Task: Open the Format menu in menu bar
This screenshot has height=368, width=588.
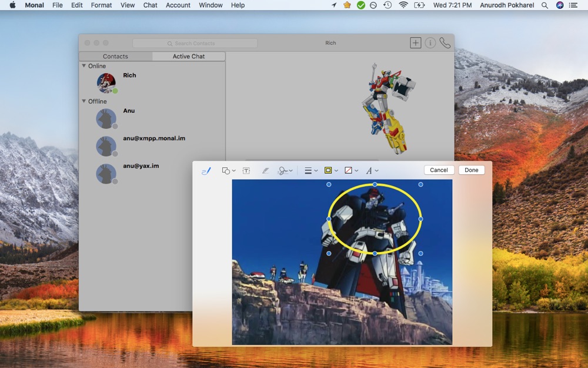Action: point(101,5)
